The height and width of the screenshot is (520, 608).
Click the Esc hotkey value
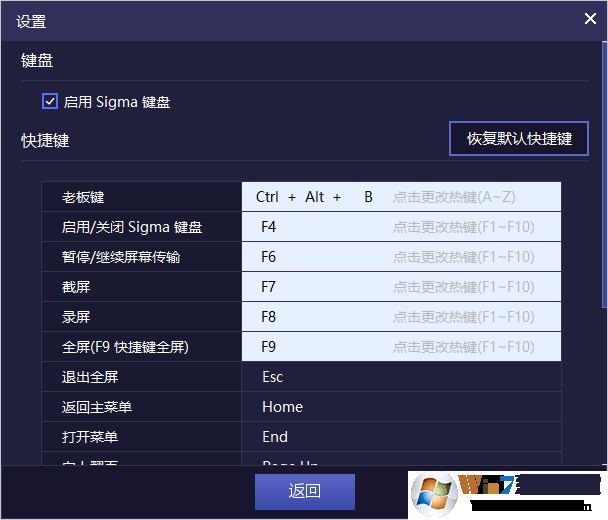click(273, 377)
